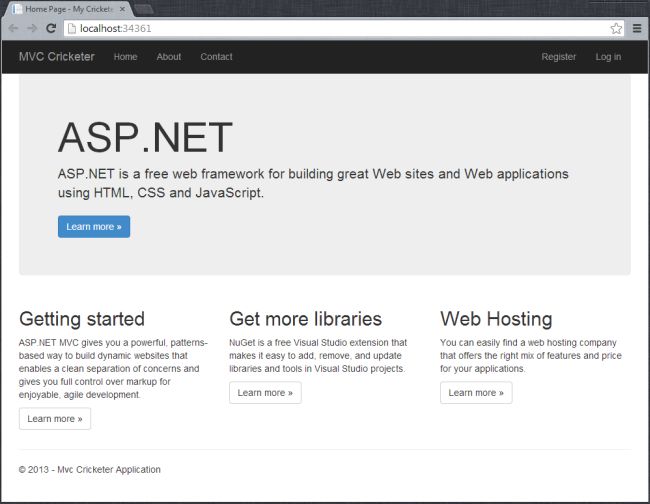Close the Home Page browser tab
Image resolution: width=650 pixels, height=504 pixels.
point(122,9)
